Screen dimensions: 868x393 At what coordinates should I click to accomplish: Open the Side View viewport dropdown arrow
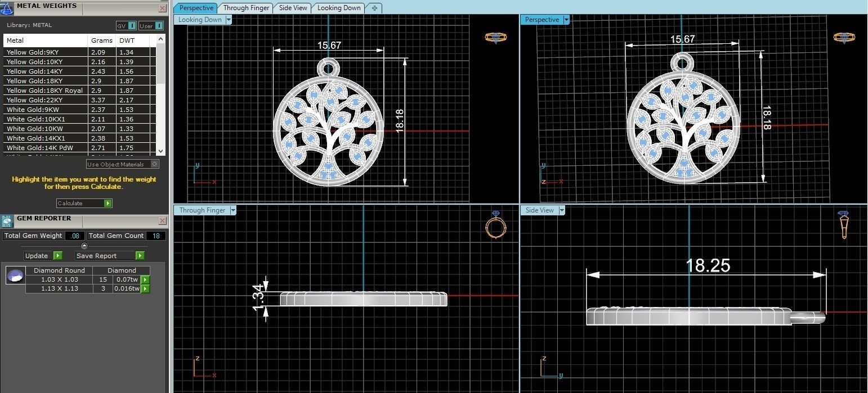pos(561,210)
